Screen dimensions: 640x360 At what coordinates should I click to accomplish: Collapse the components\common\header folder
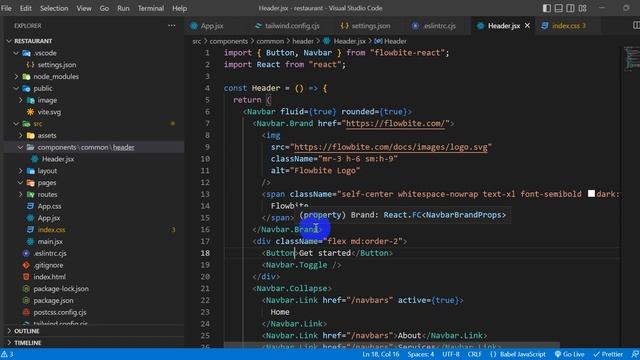(x=20, y=147)
